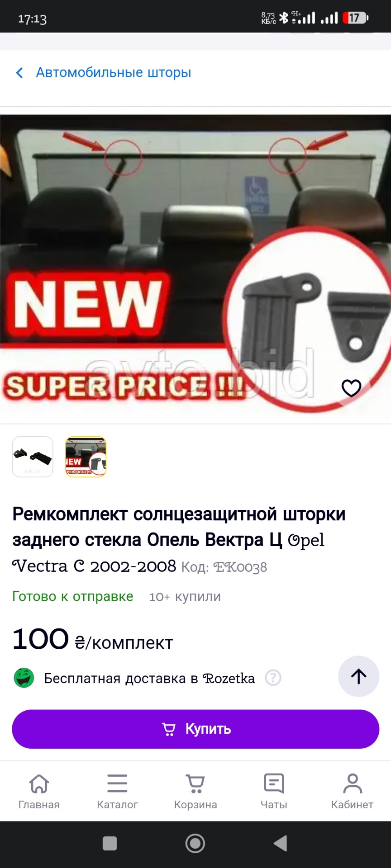The image size is (391, 868).
Task: Tap the 10+ купили label
Action: click(x=185, y=597)
